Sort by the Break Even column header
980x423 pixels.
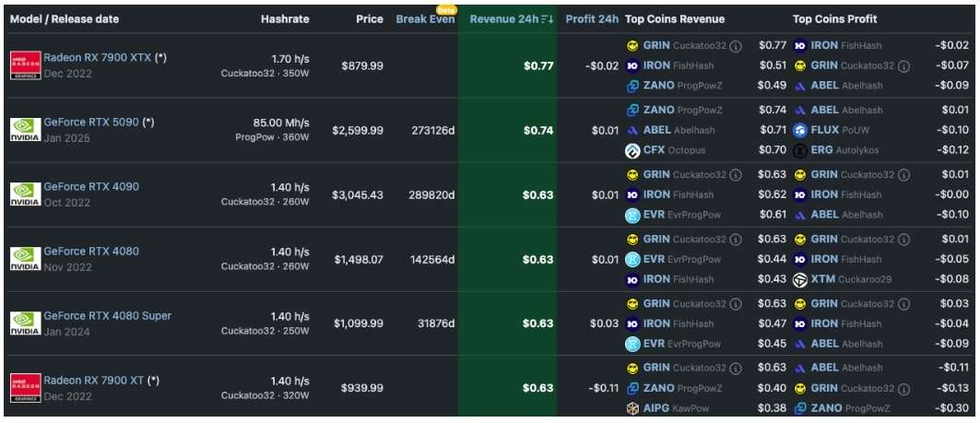pos(426,19)
